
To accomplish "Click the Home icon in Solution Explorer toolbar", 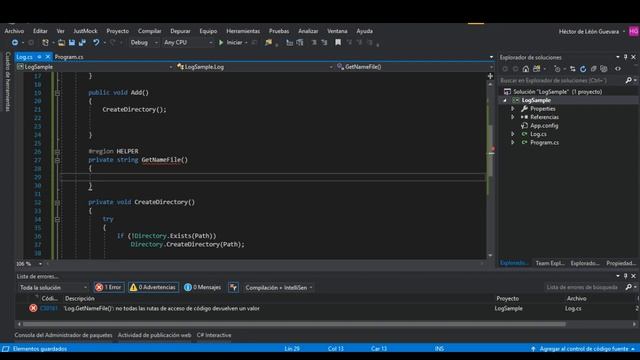I will tap(526, 69).
